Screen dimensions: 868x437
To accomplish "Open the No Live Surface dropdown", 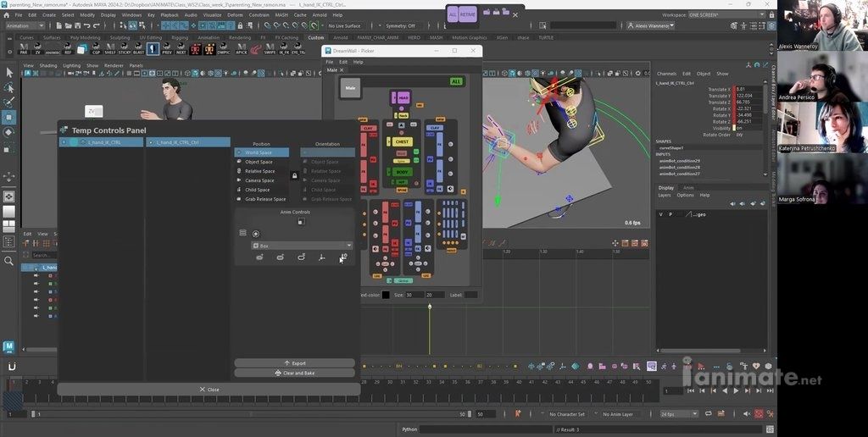I will click(345, 26).
